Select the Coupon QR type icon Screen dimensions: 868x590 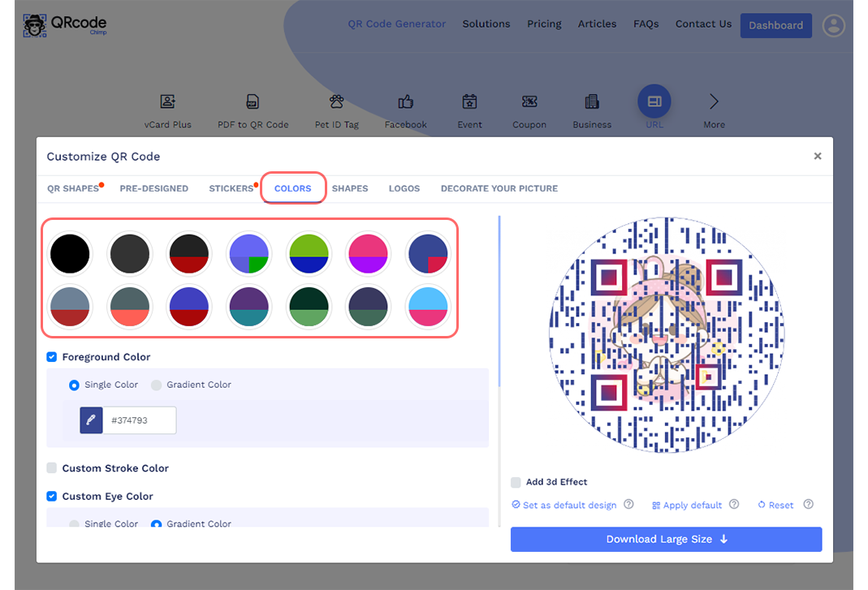(529, 101)
